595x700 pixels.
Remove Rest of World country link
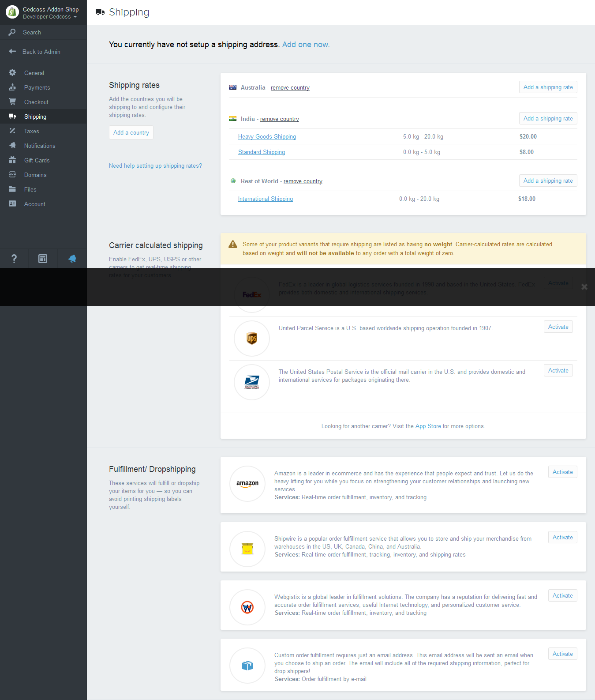click(303, 181)
